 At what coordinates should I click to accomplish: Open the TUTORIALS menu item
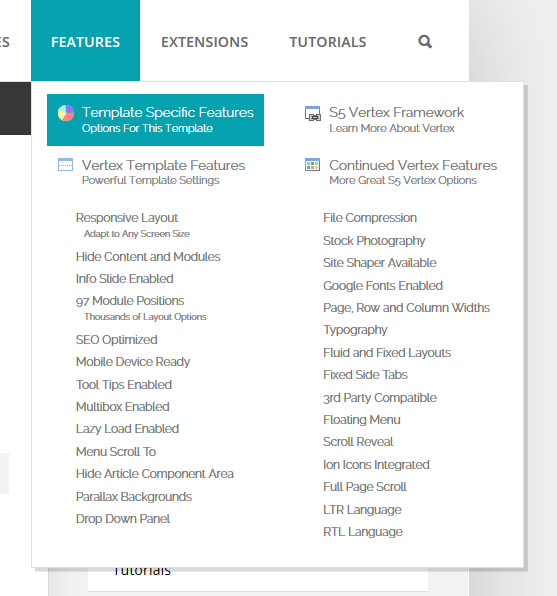tap(328, 42)
